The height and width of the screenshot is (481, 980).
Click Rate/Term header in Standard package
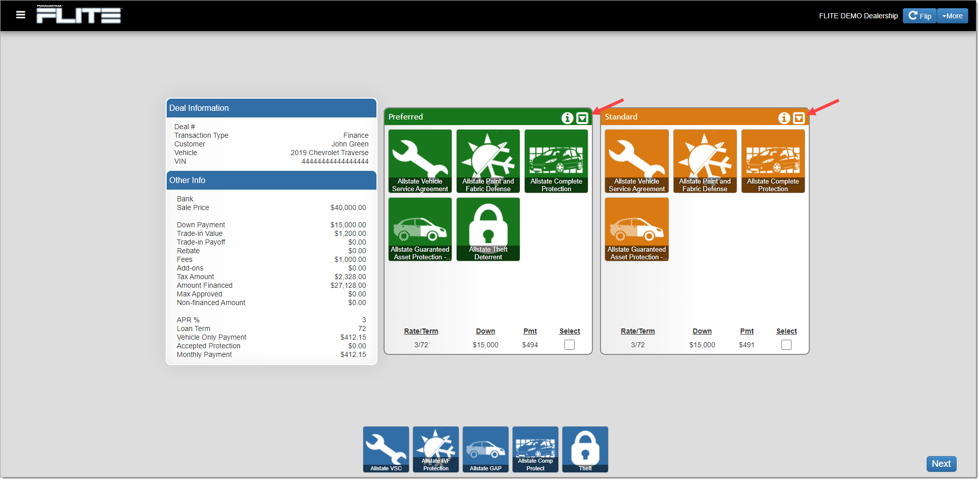638,331
